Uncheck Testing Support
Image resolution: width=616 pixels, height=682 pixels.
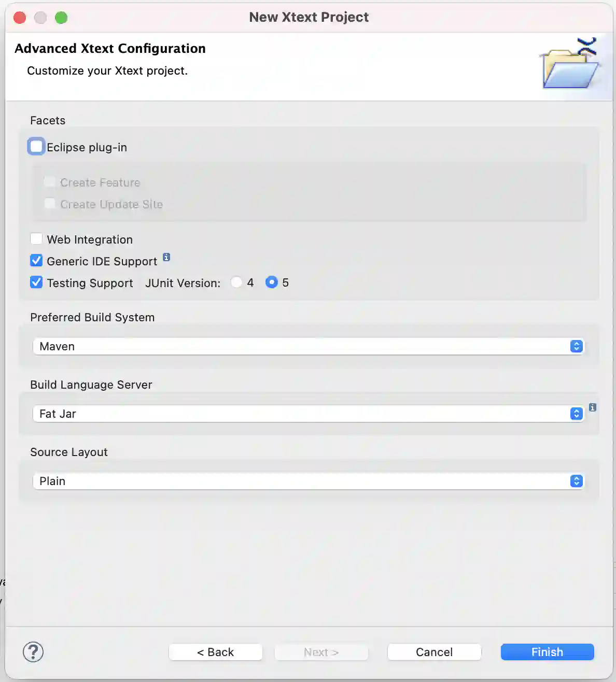pos(36,282)
